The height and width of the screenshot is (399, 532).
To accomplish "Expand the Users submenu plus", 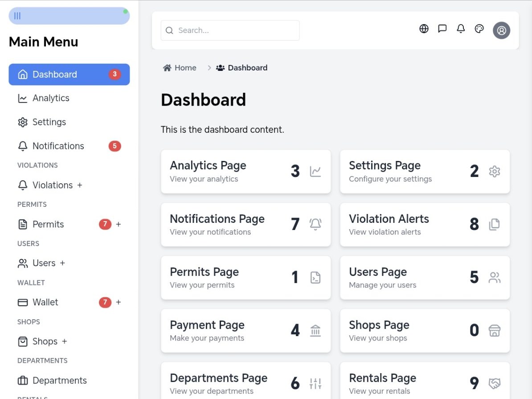I will [62, 263].
